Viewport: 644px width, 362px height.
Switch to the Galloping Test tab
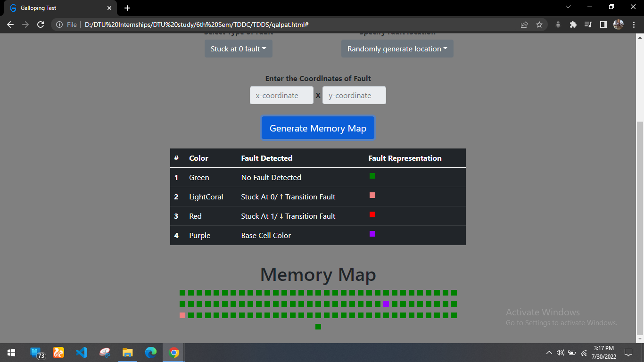pyautogui.click(x=57, y=8)
